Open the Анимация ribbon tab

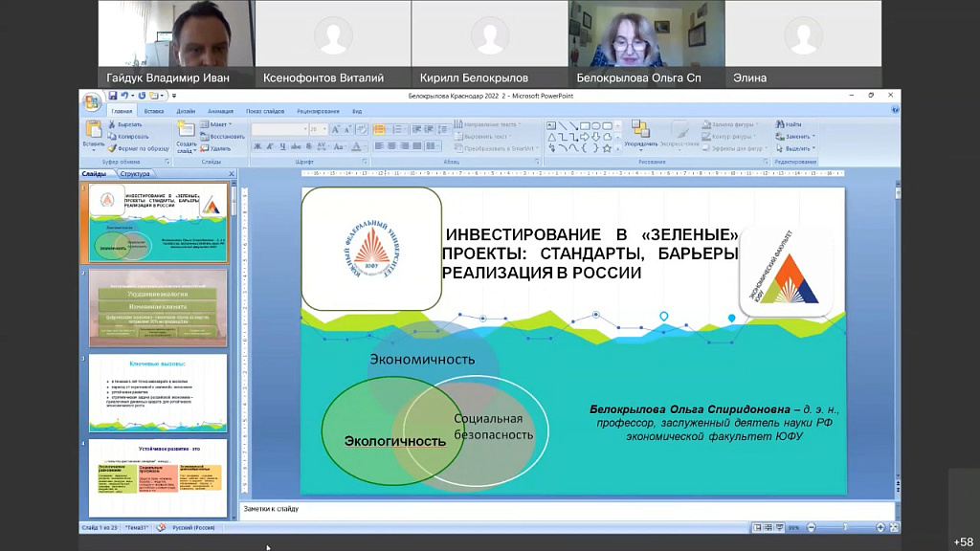220,111
